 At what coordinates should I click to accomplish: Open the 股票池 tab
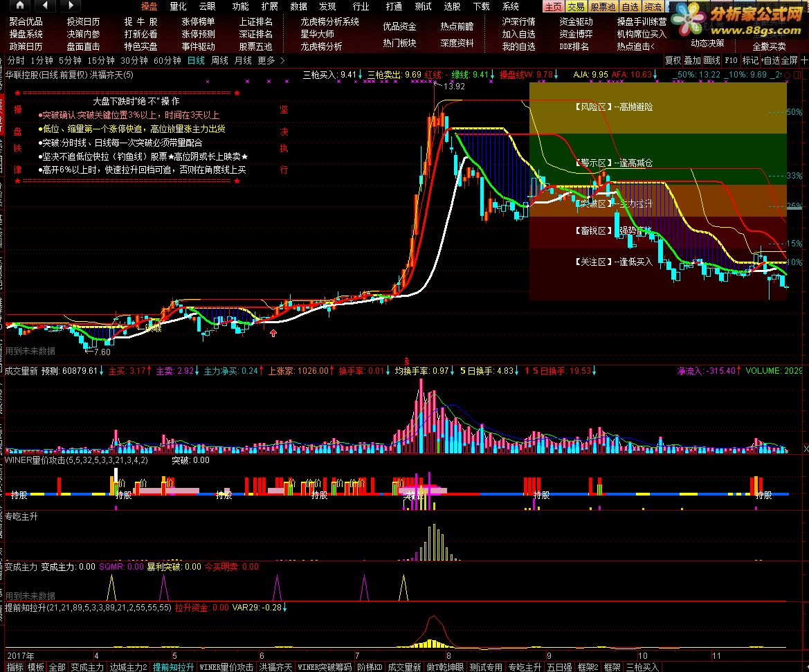[x=603, y=7]
